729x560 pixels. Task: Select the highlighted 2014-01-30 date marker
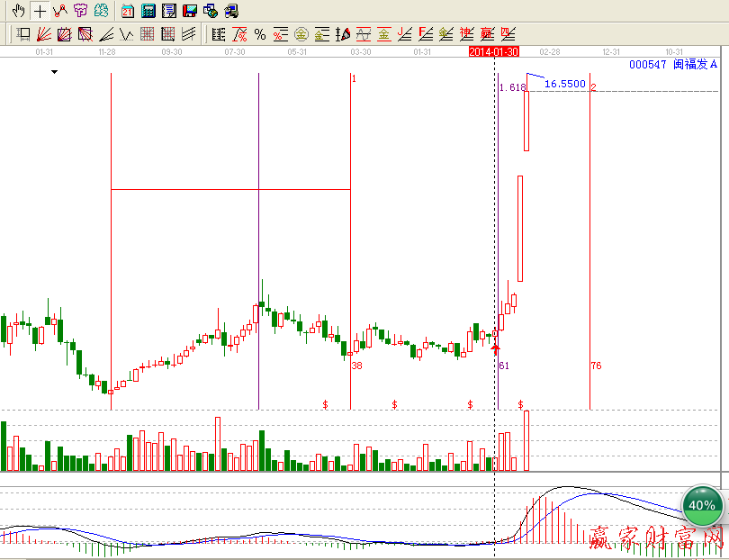click(494, 52)
